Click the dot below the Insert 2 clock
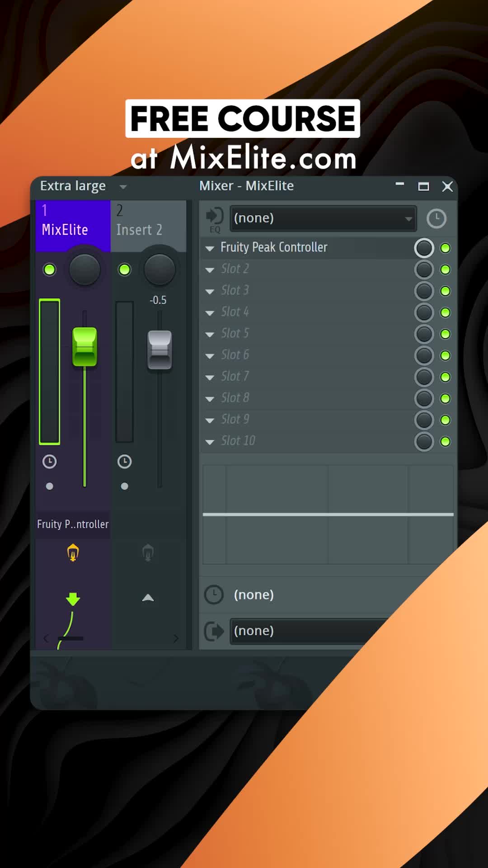The image size is (488, 868). point(125,486)
